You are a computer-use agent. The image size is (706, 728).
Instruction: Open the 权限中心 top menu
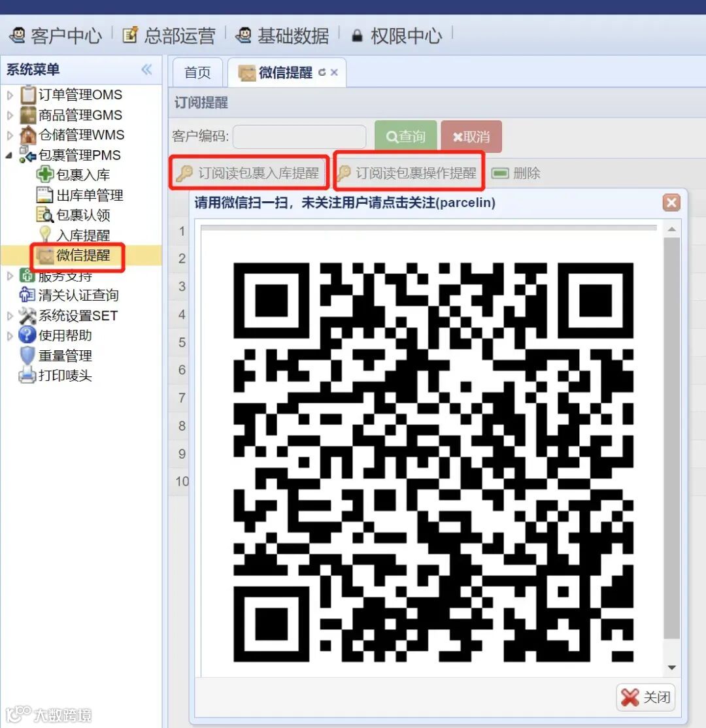(x=396, y=35)
